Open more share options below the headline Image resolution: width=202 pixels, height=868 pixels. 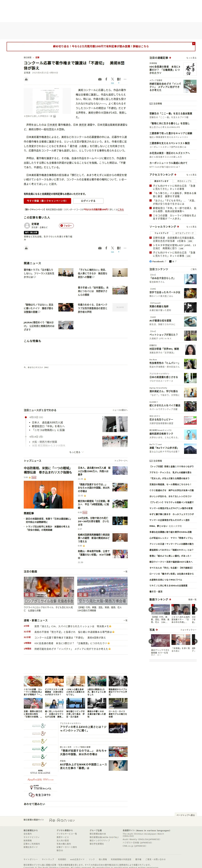125,79
